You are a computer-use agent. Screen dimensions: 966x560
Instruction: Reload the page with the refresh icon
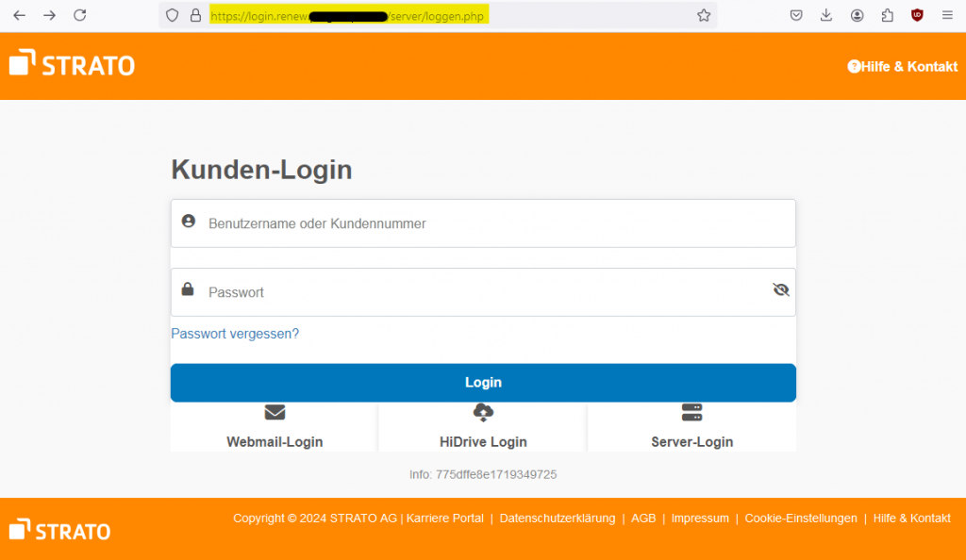coord(79,15)
